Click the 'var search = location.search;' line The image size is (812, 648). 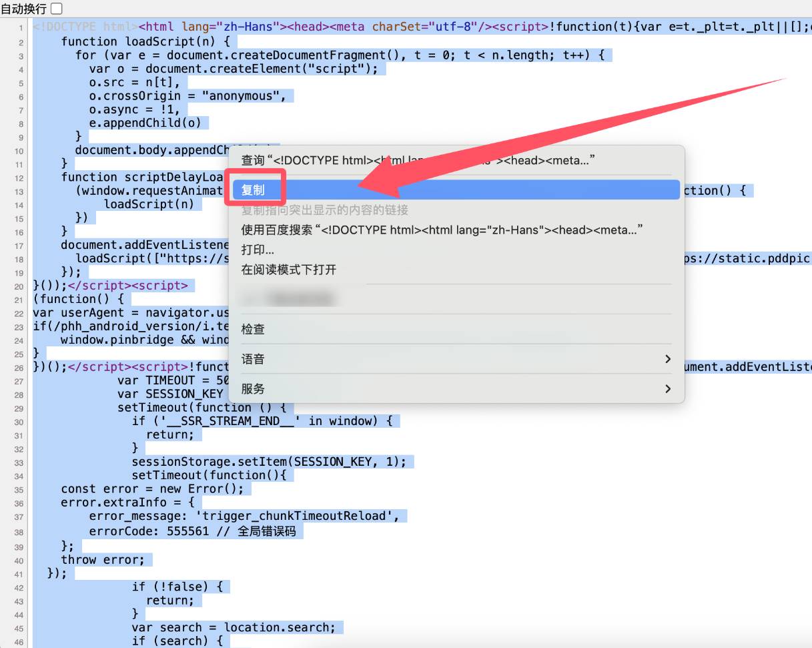(234, 627)
